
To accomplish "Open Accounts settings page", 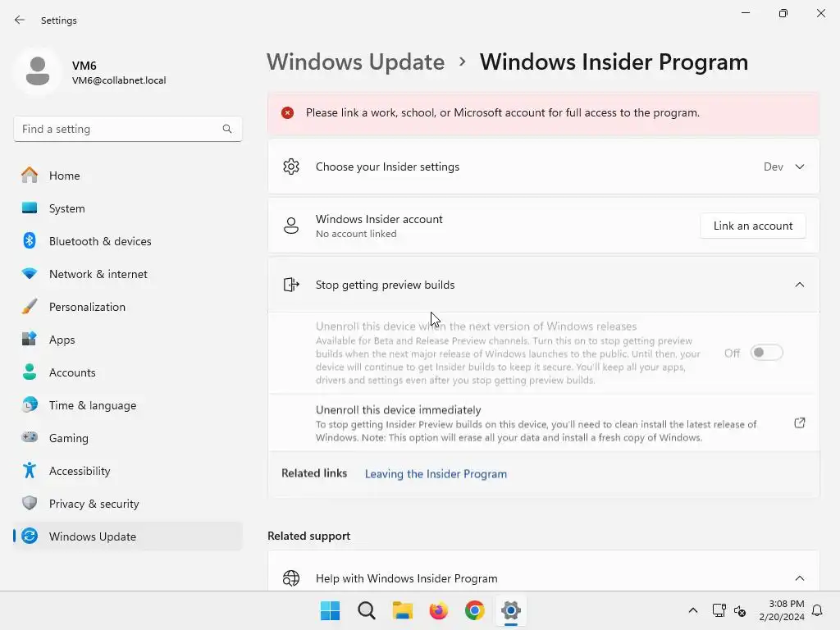I will [127, 372].
